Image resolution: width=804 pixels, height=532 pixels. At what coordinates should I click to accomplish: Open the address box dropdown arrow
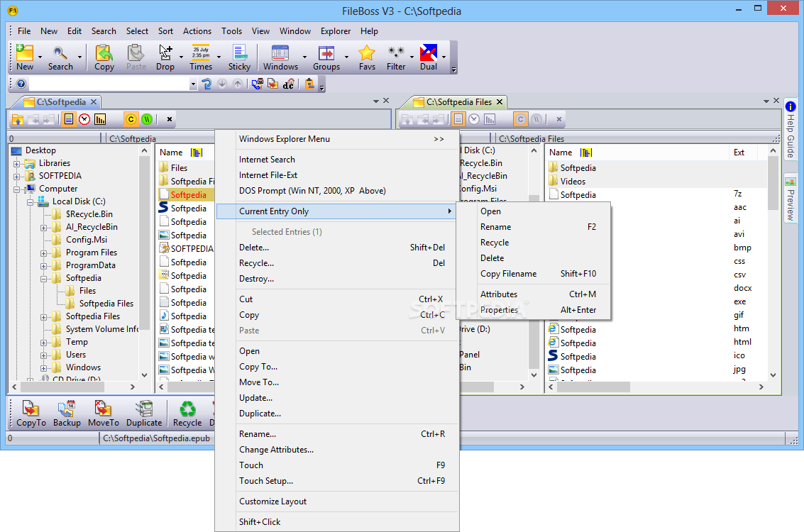pos(193,84)
